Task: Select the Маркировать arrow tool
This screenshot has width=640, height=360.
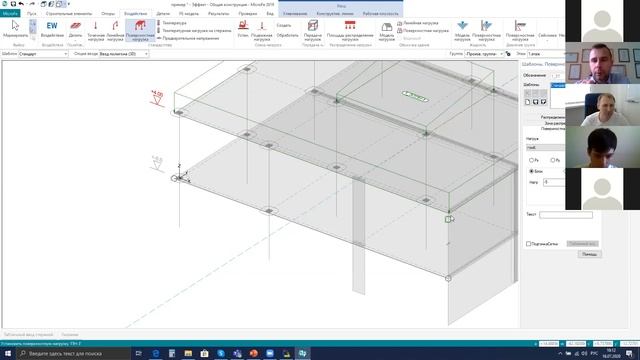Action: click(x=16, y=29)
